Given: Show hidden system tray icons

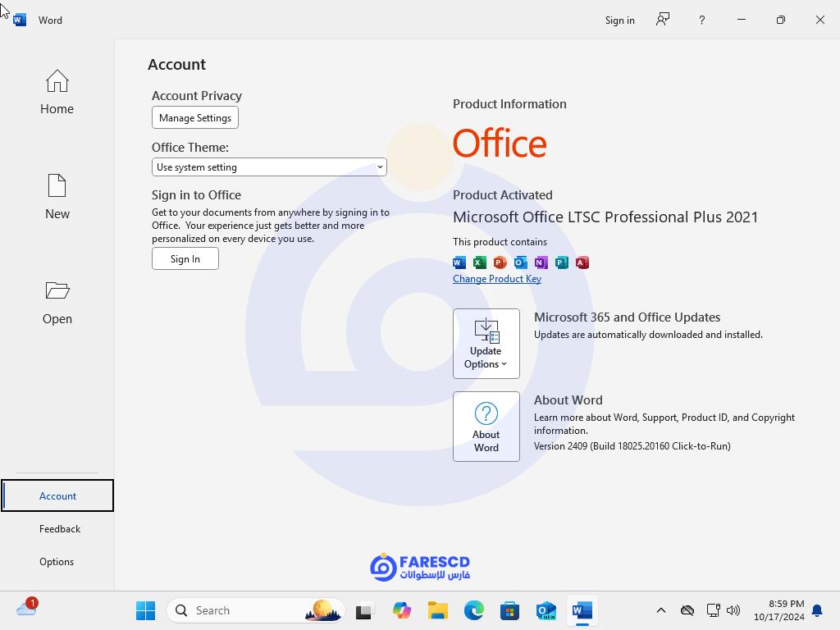Looking at the screenshot, I should click(x=661, y=610).
